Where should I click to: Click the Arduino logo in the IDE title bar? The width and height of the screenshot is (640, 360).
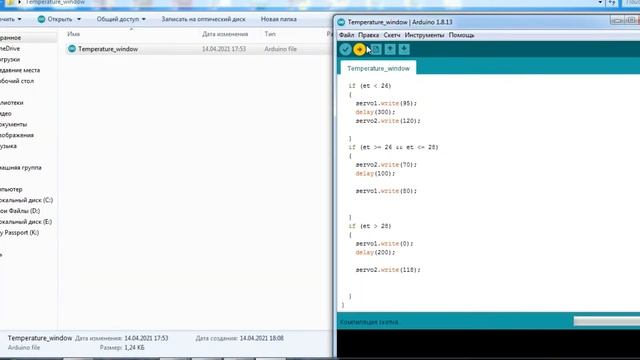point(341,22)
